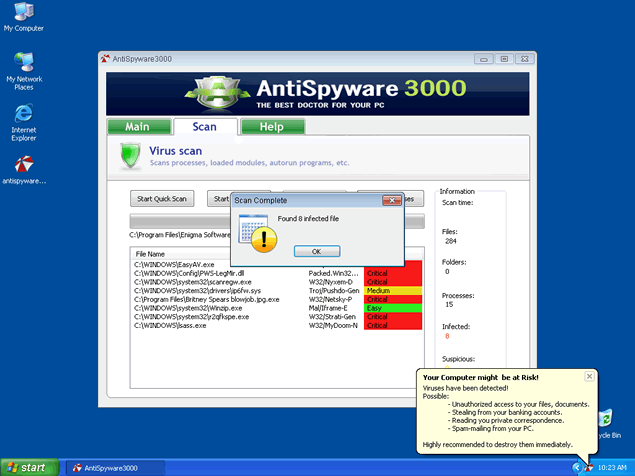
Task: Open My Network Places on the desktop
Action: pyautogui.click(x=22, y=61)
